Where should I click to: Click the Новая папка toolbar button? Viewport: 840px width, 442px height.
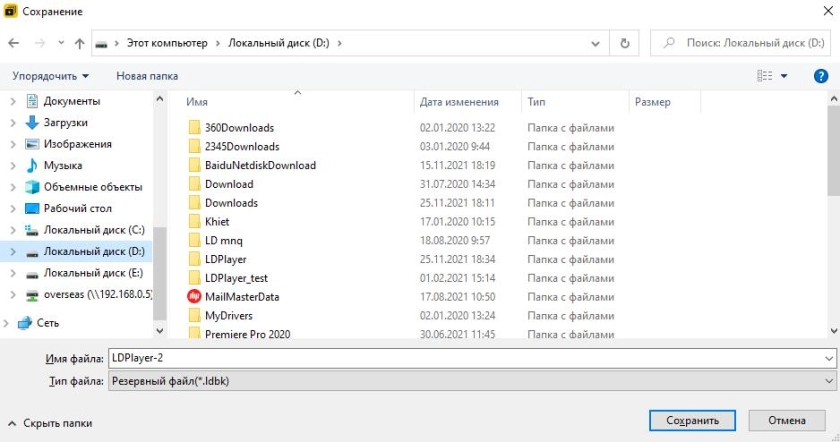click(x=147, y=76)
